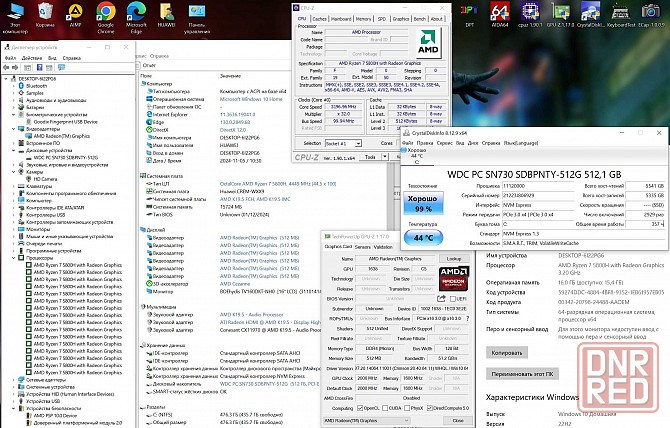Click the Хорошо 99 % health status button
670x428 pixels.
click(423, 203)
